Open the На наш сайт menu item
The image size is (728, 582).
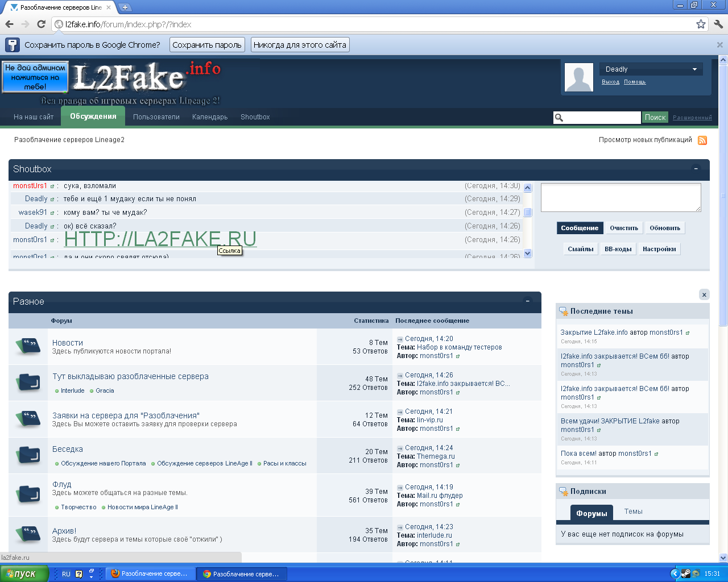[x=34, y=117]
